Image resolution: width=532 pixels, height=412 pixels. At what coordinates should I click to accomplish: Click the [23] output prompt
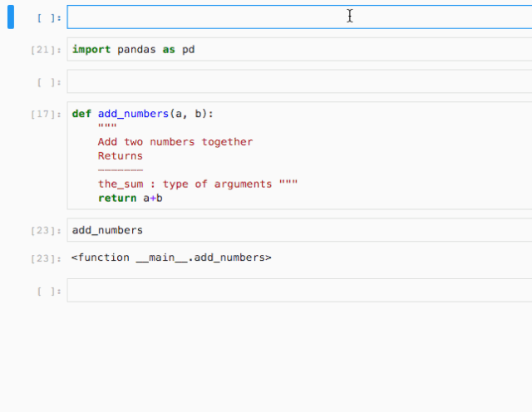[x=46, y=258]
